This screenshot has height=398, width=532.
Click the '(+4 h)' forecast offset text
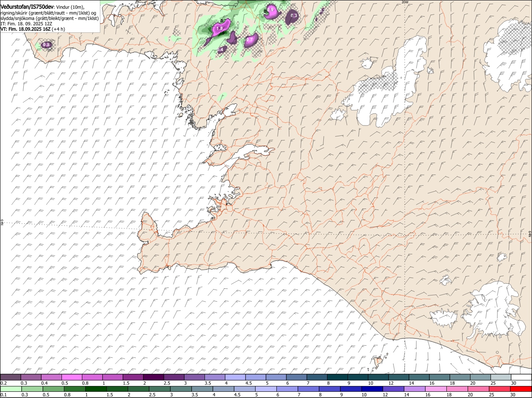[x=58, y=29]
